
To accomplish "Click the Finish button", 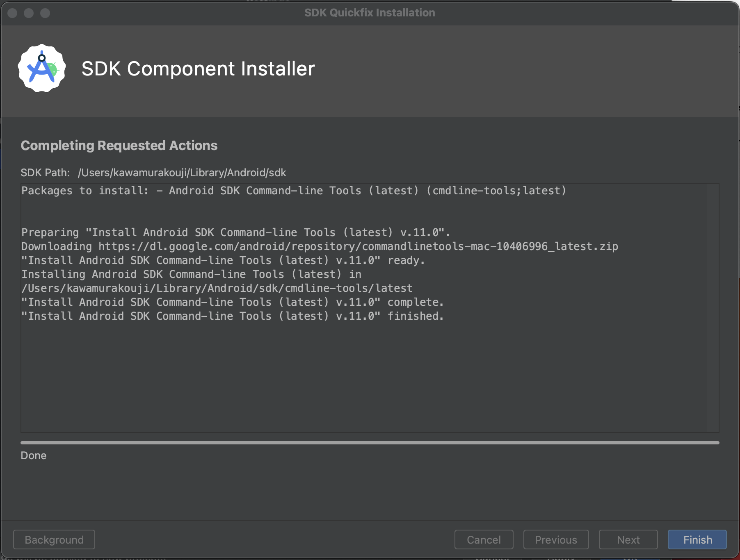I will click(x=697, y=540).
